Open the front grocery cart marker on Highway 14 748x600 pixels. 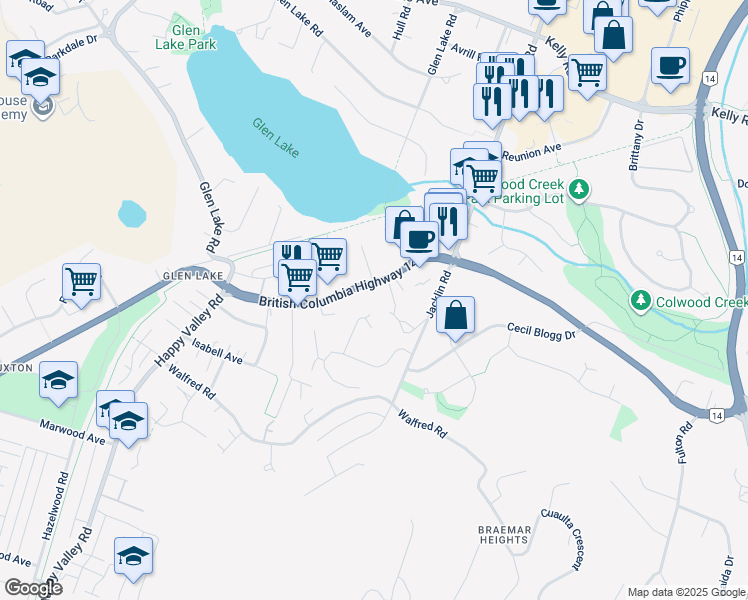[x=297, y=279]
